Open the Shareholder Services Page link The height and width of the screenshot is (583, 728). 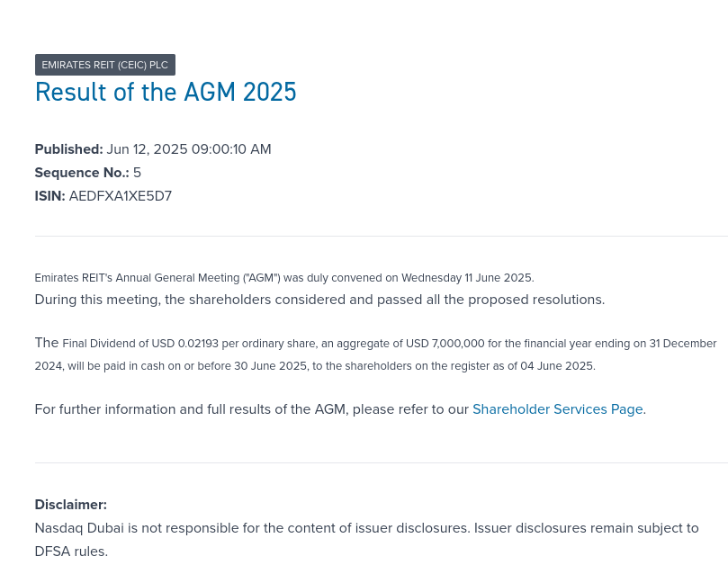(x=557, y=409)
